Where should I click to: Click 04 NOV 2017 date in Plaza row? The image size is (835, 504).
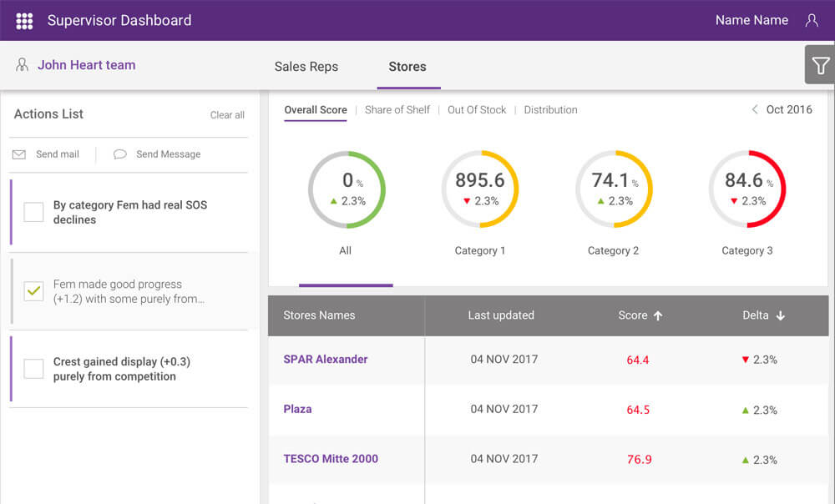pyautogui.click(x=504, y=409)
